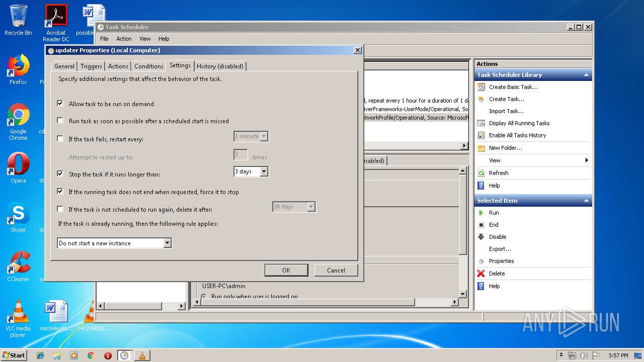644x362 pixels.
Task: Switch to the General tab
Action: [64, 66]
